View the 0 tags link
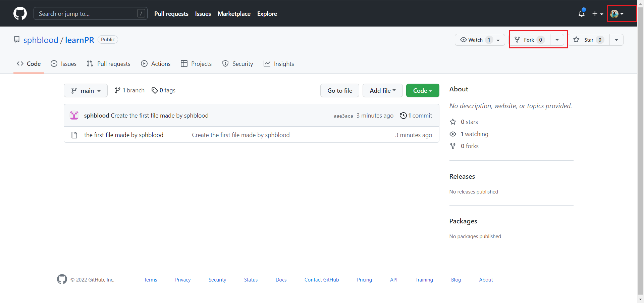Image resolution: width=644 pixels, height=303 pixels. coord(163,90)
